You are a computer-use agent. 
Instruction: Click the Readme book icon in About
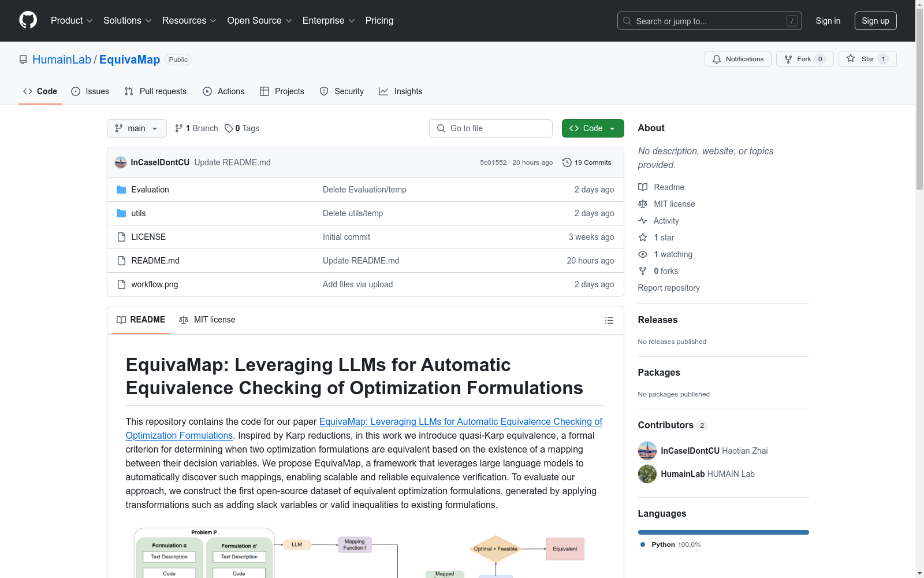[643, 187]
